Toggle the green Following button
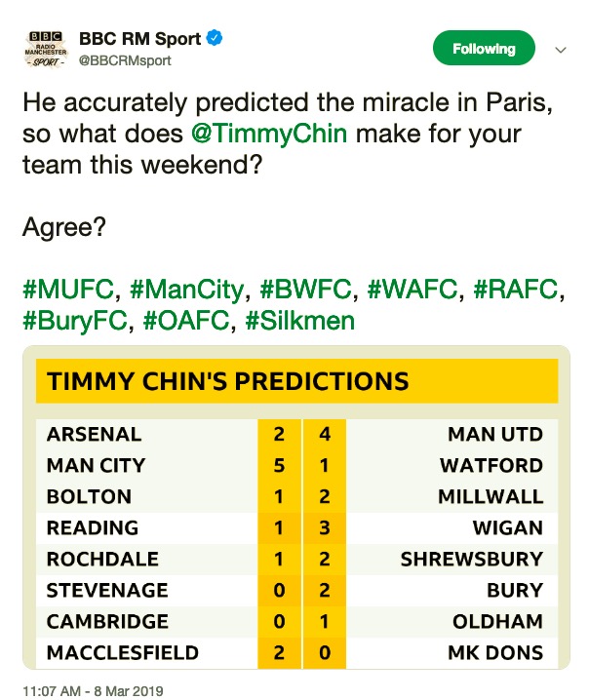 pyautogui.click(x=483, y=49)
